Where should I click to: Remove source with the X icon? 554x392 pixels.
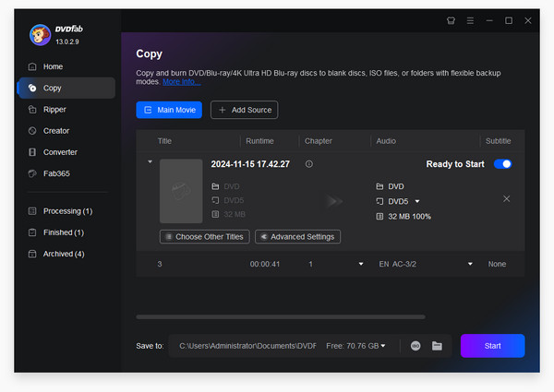tap(506, 199)
